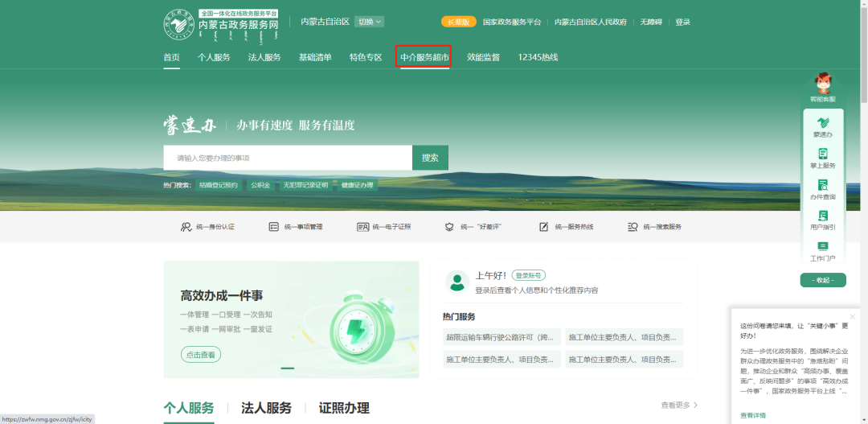Switch to the 法人服务 tab
Screen dimensions: 868x424
click(x=266, y=409)
